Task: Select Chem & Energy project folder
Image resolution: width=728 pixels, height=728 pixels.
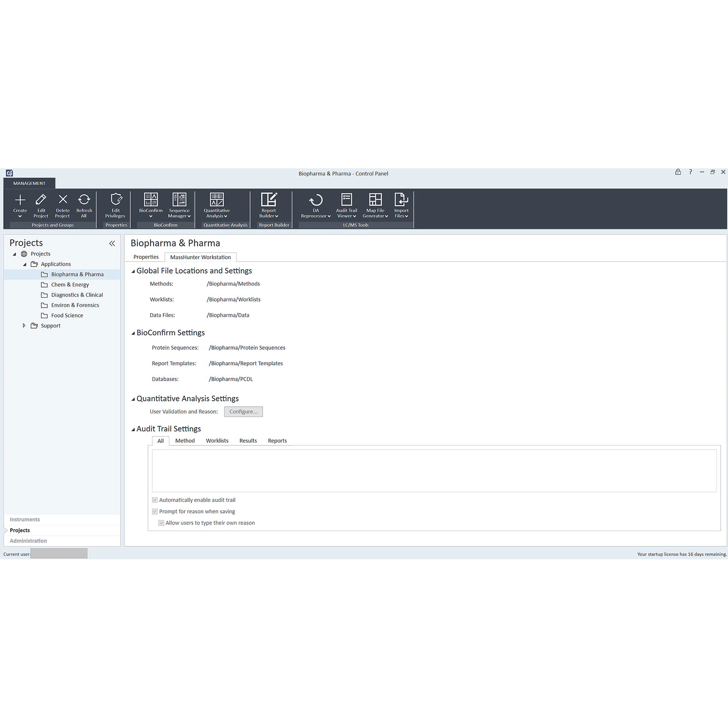Action: (x=70, y=285)
